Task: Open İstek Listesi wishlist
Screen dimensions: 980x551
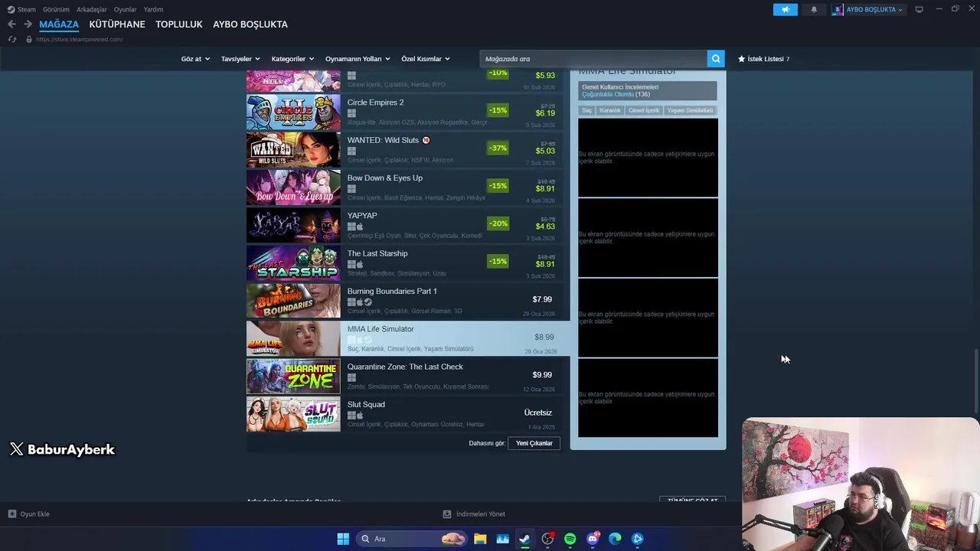Action: (x=763, y=59)
